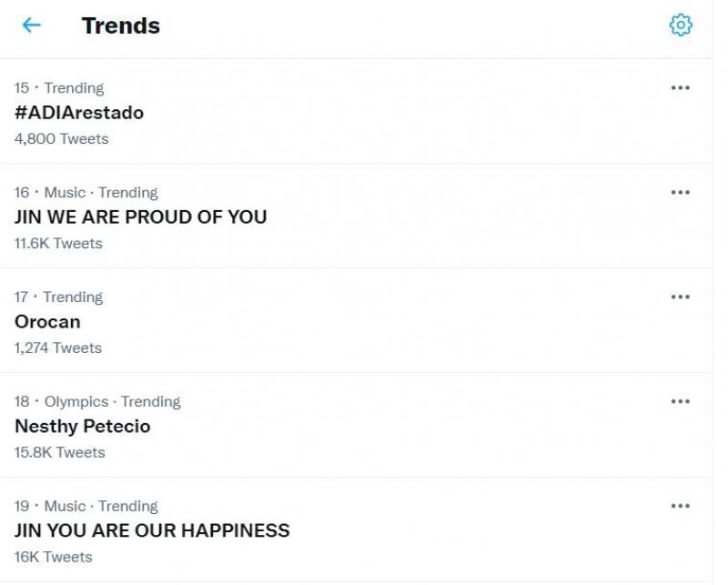Click the Trending label beside number 17
The width and height of the screenshot is (728, 585).
pos(73,297)
